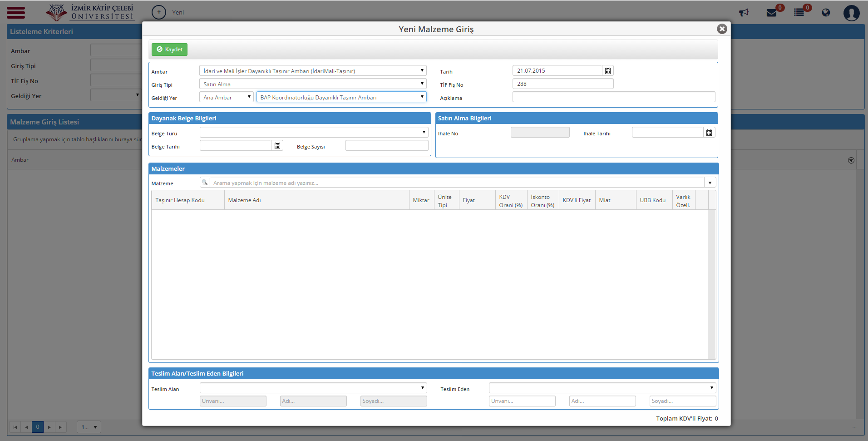Sort by KDV'li Fiyat column

point(577,200)
